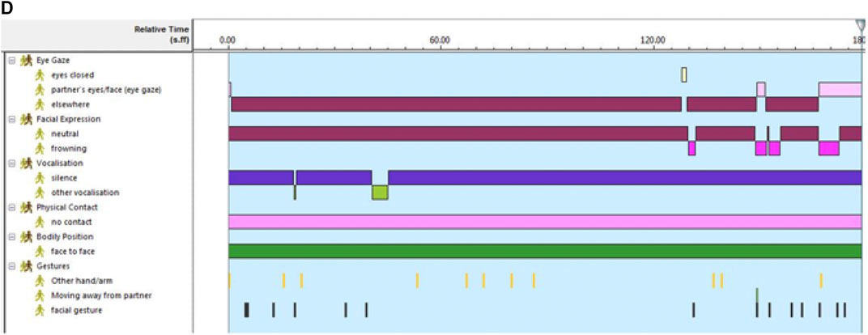Image resolution: width=868 pixels, height=335 pixels.
Task: Click the Eye Gaze group icon
Action: (26, 60)
